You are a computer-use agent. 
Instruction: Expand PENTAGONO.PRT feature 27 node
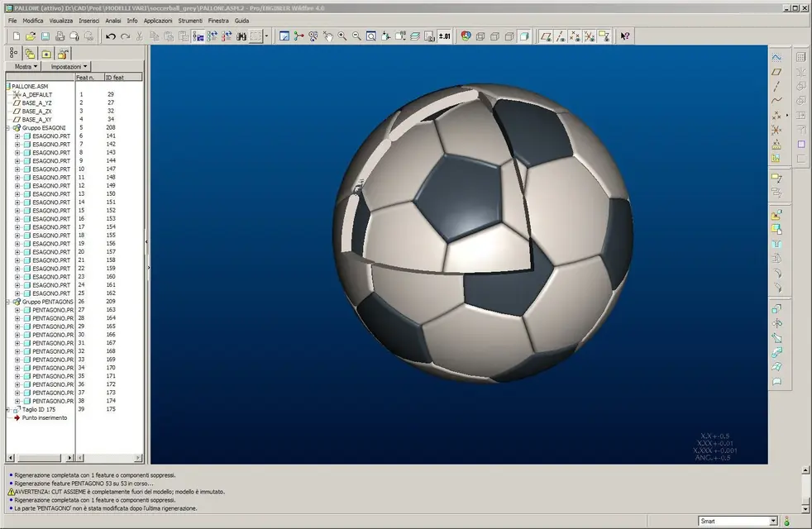(17, 310)
